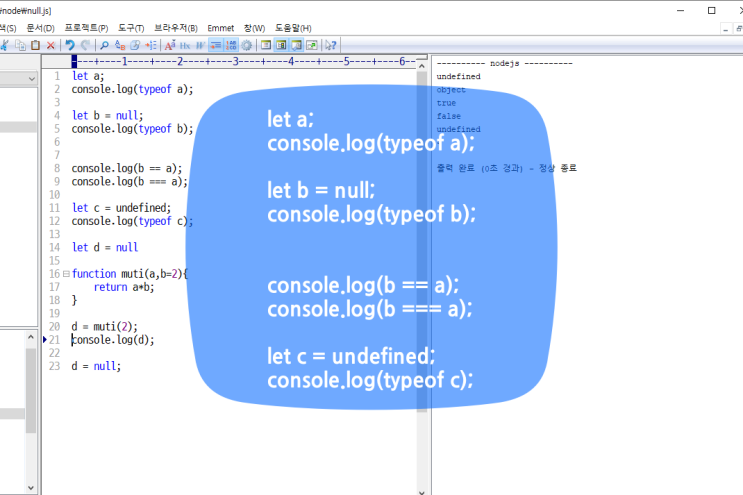The height and width of the screenshot is (495, 743).
Task: Toggle line numbers display button
Action: (x=231, y=45)
